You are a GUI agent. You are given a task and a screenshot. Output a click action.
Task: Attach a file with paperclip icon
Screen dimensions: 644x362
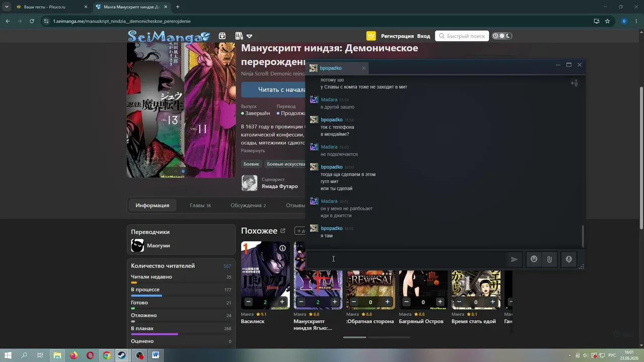[549, 259]
